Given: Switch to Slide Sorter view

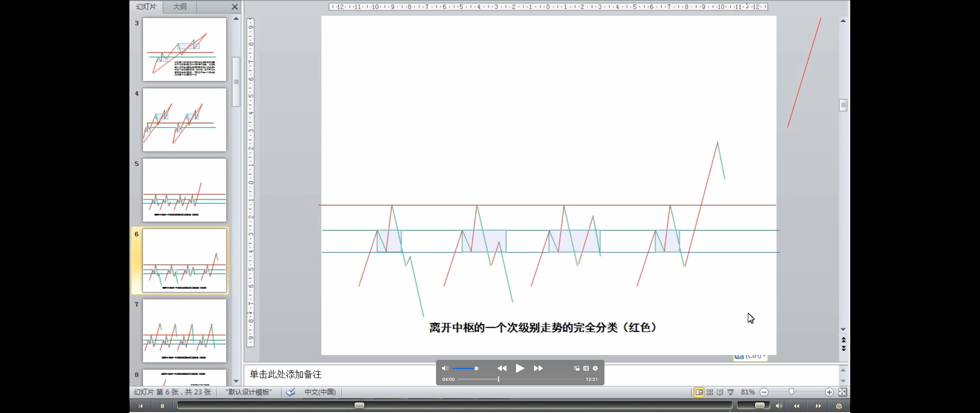Looking at the screenshot, I should click(710, 392).
